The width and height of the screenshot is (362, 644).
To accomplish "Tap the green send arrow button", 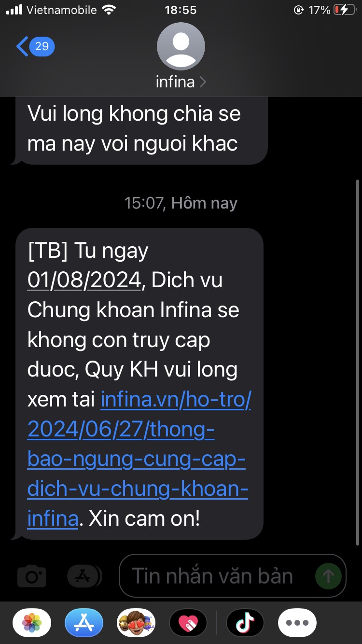I will tap(328, 575).
